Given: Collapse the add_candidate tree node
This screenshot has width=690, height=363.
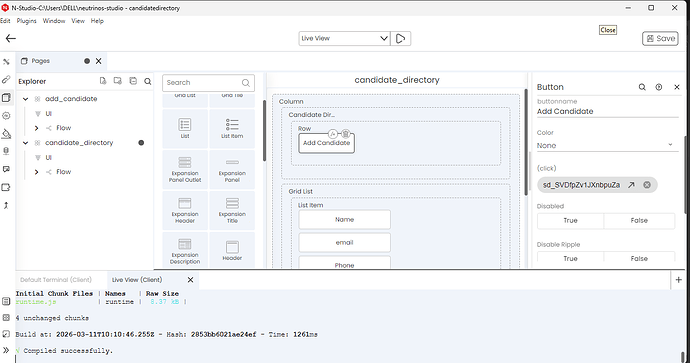Looking at the screenshot, I should 26,99.
